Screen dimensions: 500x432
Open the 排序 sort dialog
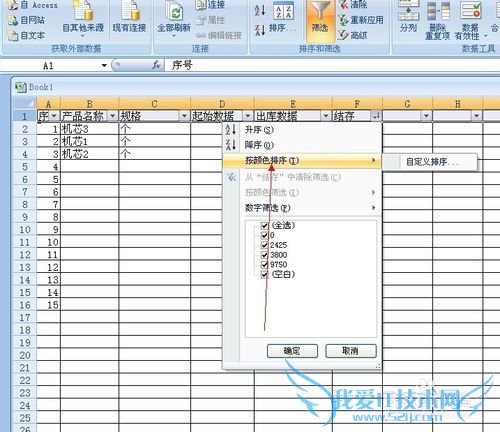(283, 18)
